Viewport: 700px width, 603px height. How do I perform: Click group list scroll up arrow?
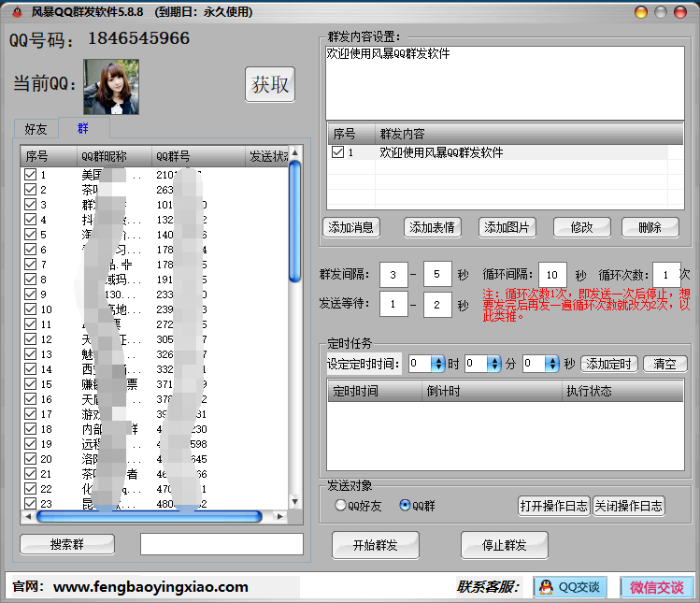tap(294, 152)
